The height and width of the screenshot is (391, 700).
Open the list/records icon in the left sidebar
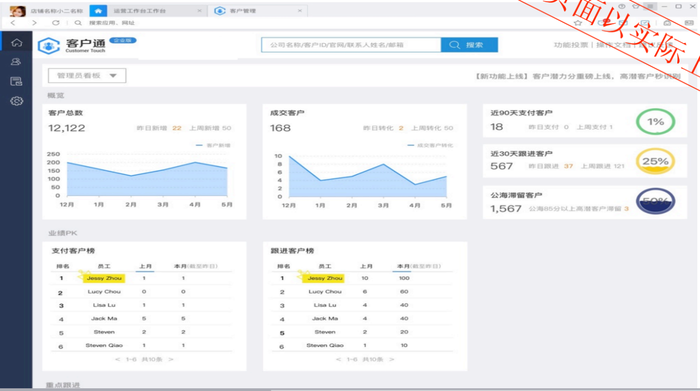17,81
